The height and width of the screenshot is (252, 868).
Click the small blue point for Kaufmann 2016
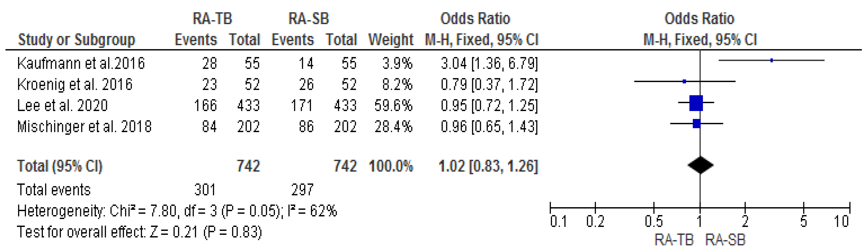[771, 60]
